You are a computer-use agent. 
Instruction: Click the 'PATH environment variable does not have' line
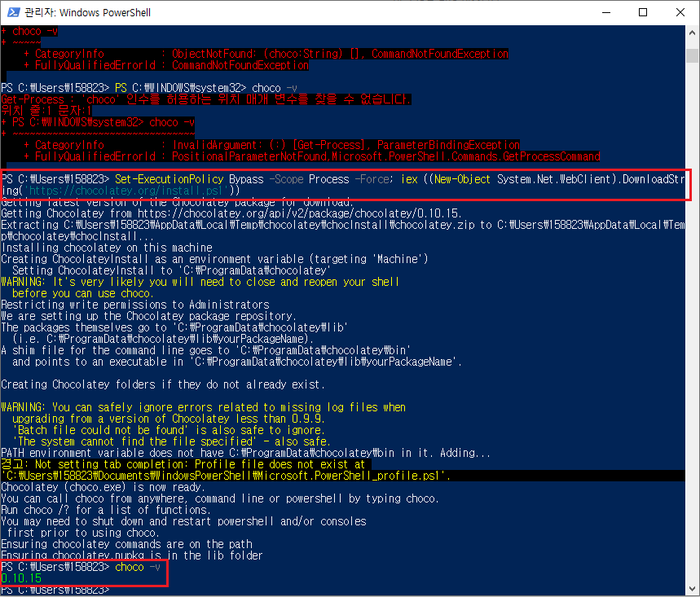(x=245, y=453)
